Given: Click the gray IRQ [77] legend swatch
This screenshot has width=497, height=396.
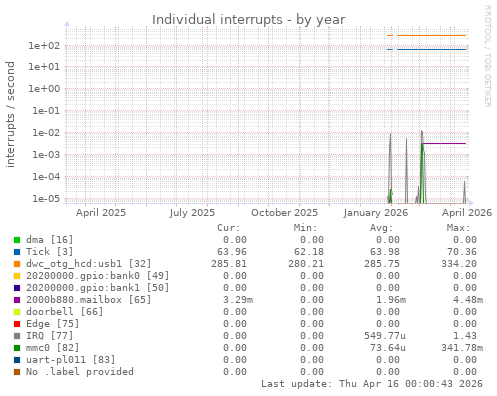Looking at the screenshot, I should pyautogui.click(x=17, y=336).
